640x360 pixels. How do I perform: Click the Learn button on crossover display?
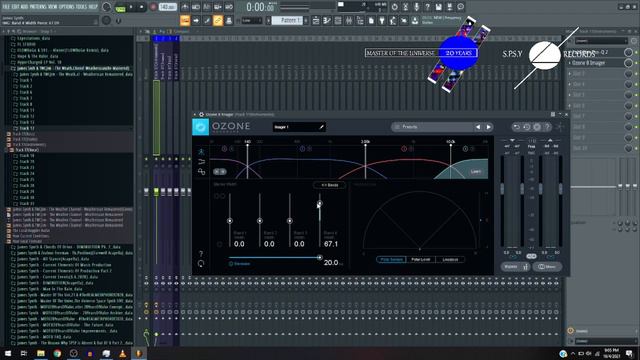(x=476, y=171)
